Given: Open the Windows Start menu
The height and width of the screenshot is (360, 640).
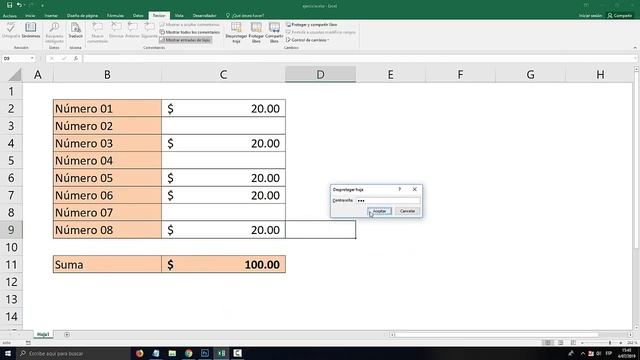Looking at the screenshot, I should [8, 353].
